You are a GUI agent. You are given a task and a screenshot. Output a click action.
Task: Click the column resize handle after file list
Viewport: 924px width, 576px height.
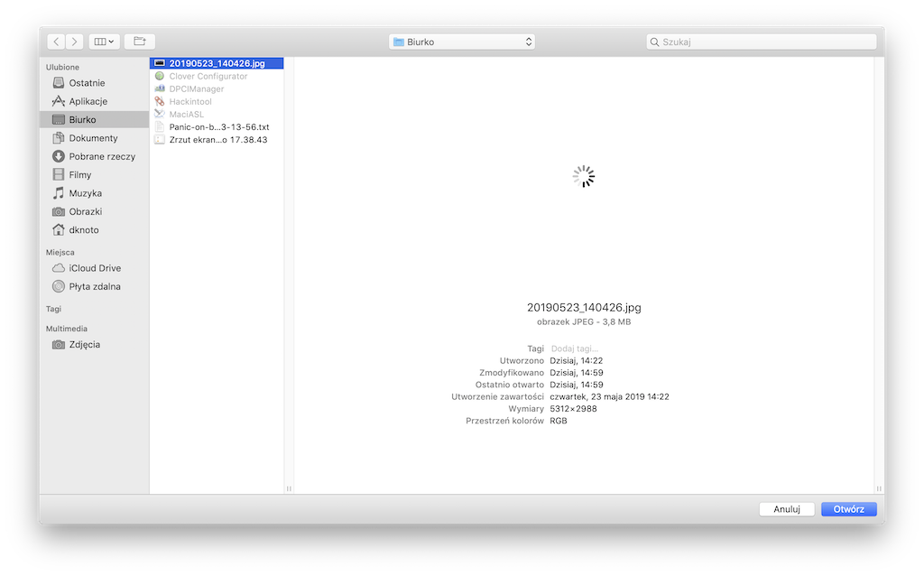pos(289,488)
